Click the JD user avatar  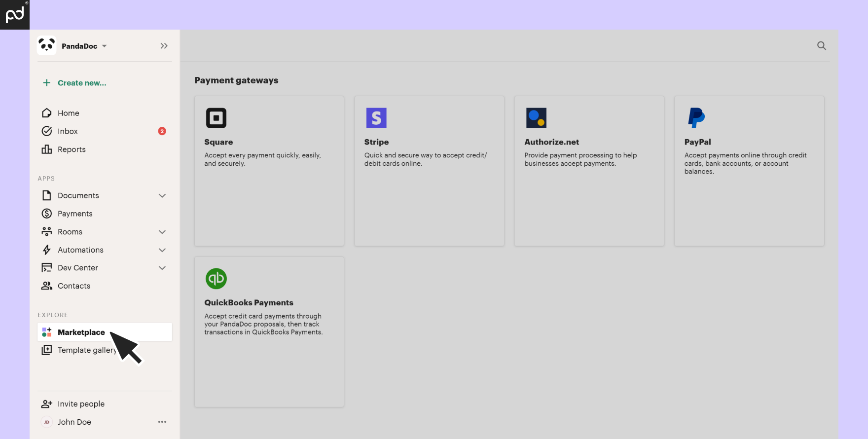[47, 422]
